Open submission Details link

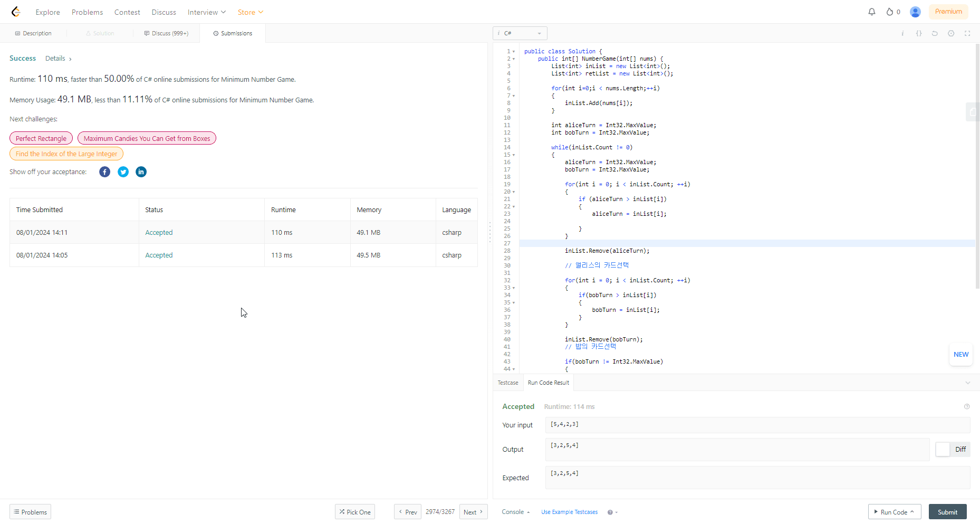[58, 59]
